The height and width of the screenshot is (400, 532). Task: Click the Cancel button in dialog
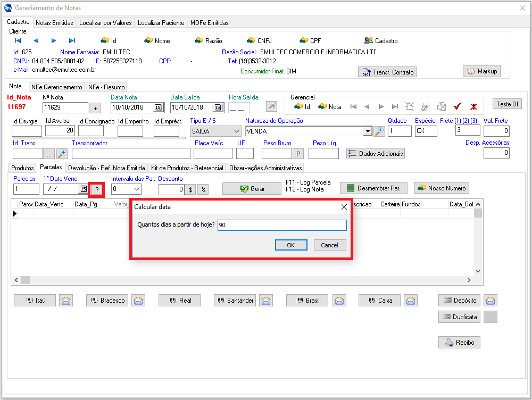pos(330,245)
